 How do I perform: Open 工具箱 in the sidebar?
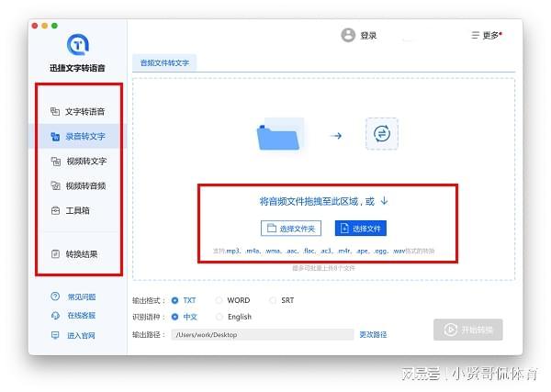pyautogui.click(x=78, y=211)
